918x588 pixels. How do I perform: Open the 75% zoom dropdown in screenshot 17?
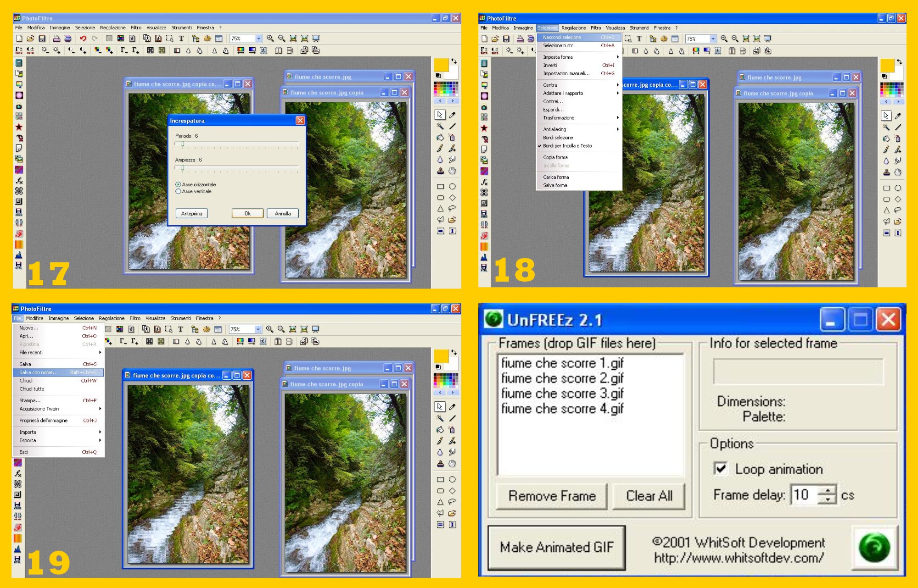[x=258, y=39]
